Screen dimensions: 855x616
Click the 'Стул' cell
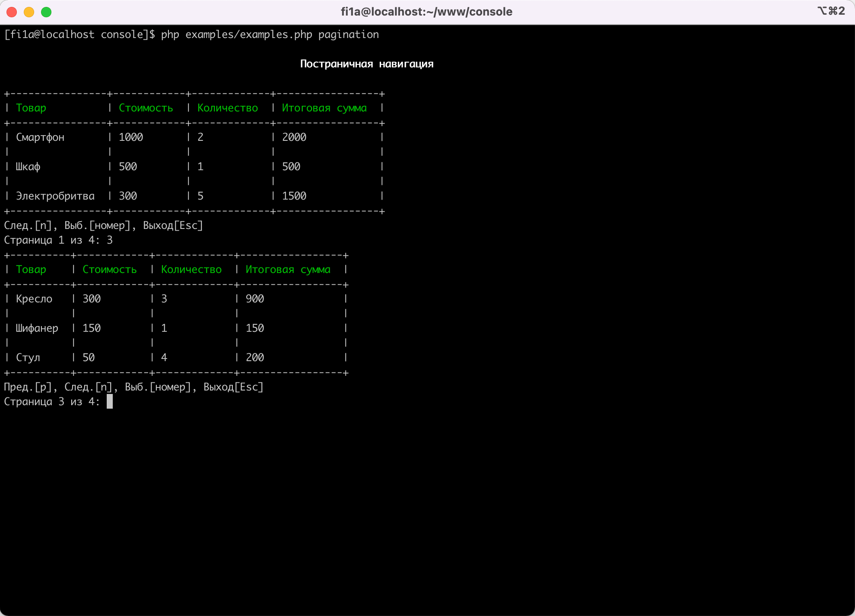(28, 358)
